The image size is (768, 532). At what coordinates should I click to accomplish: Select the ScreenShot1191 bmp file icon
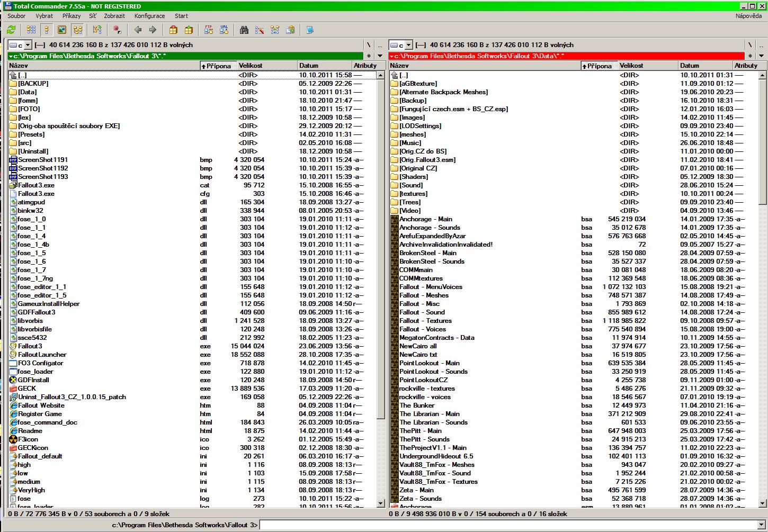(13, 160)
